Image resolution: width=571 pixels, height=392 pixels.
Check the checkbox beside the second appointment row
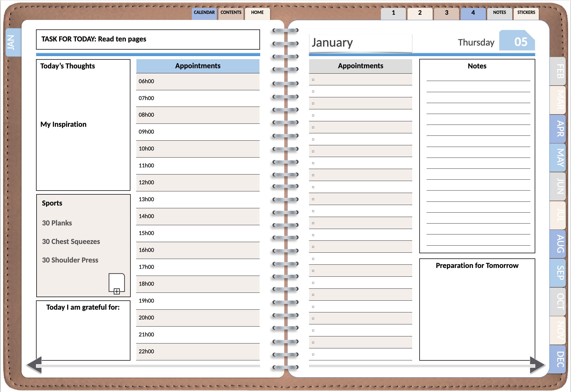(314, 91)
